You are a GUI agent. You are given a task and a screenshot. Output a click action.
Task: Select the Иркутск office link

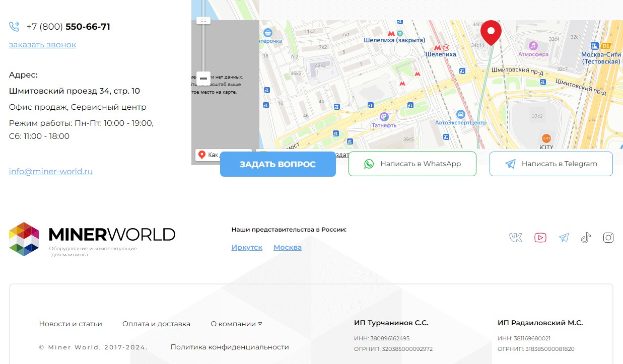pos(247,247)
